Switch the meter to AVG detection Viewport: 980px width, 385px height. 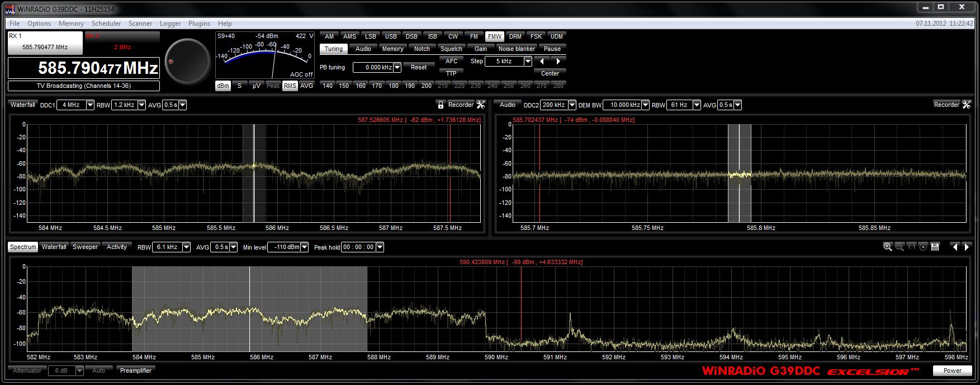[307, 86]
